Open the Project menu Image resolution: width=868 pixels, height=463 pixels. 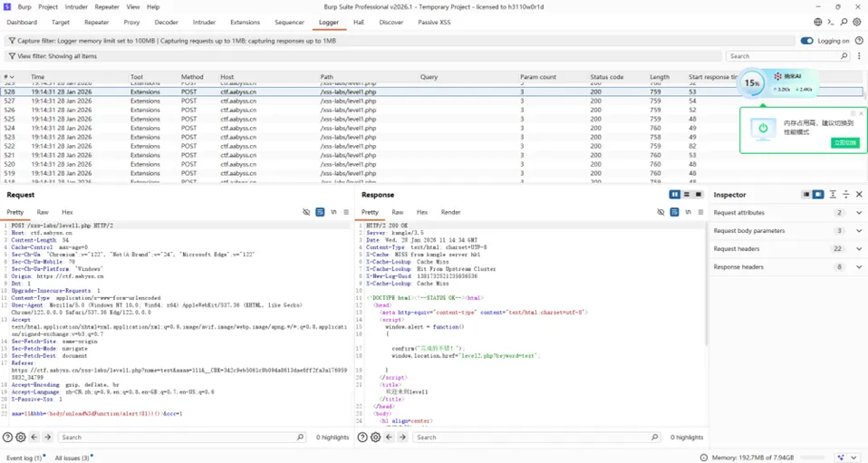48,6
